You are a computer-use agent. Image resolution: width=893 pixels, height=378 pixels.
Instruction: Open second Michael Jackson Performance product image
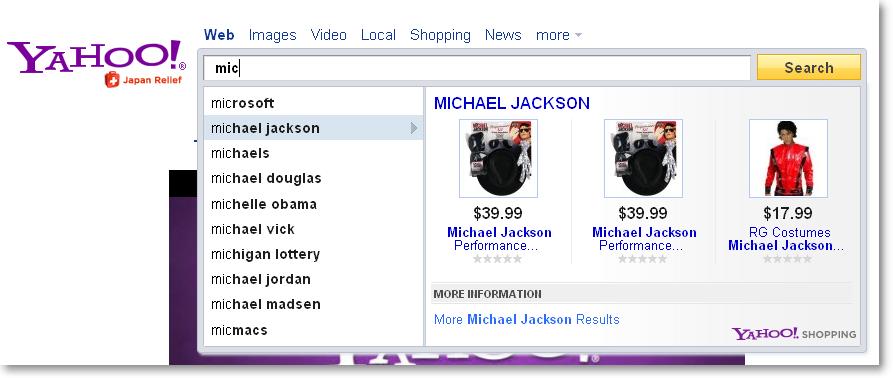coord(643,158)
